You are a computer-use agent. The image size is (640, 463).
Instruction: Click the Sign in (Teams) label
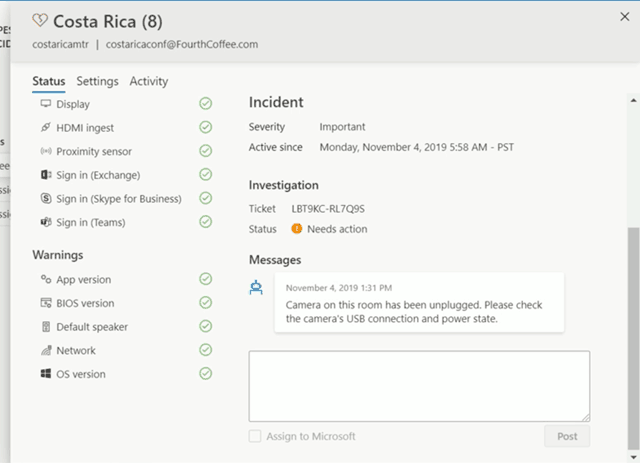click(91, 223)
